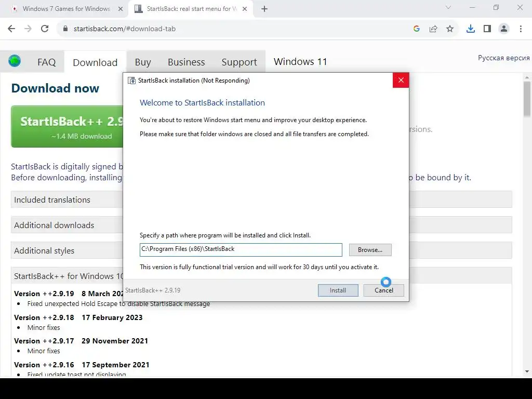532x399 pixels.
Task: Click the address bar URL
Action: (125, 29)
